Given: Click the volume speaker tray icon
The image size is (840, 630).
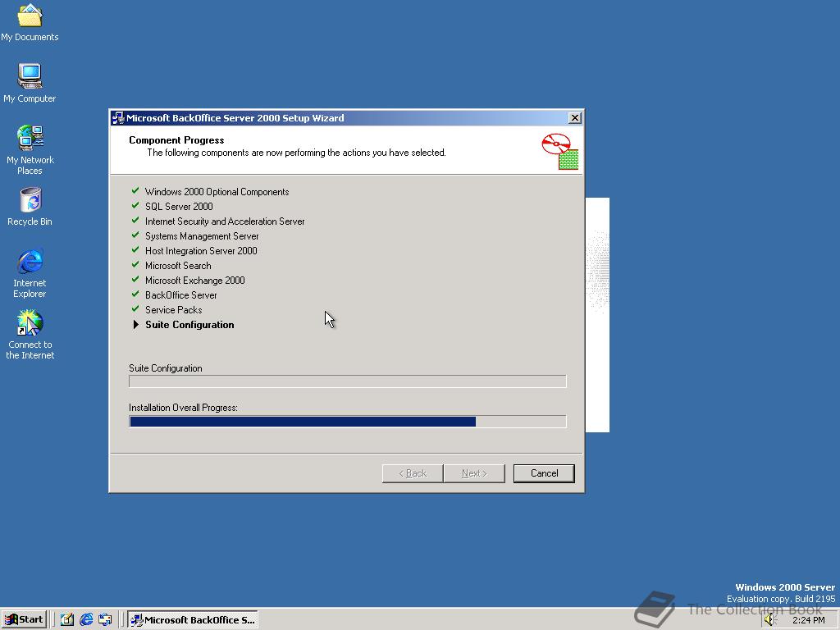Looking at the screenshot, I should tap(769, 620).
